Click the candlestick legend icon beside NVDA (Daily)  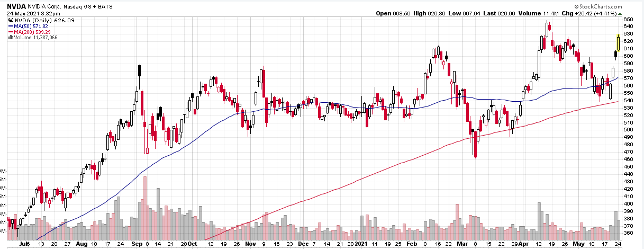coord(10,20)
